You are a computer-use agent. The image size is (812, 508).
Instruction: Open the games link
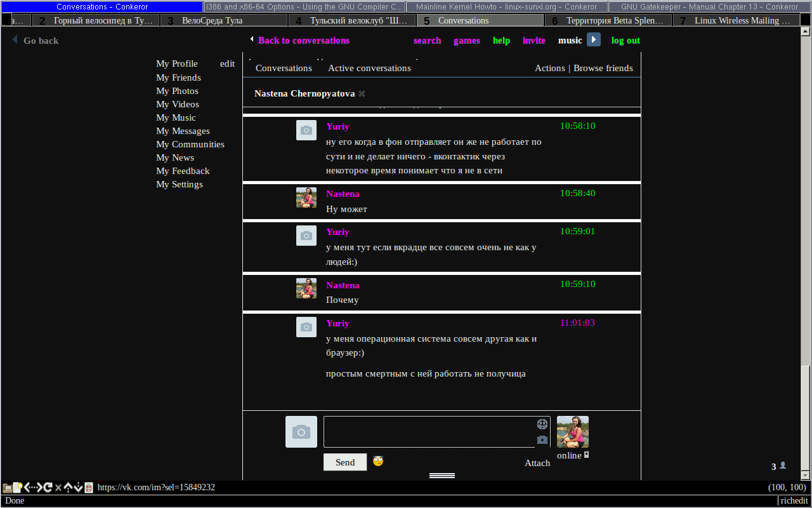(x=467, y=40)
